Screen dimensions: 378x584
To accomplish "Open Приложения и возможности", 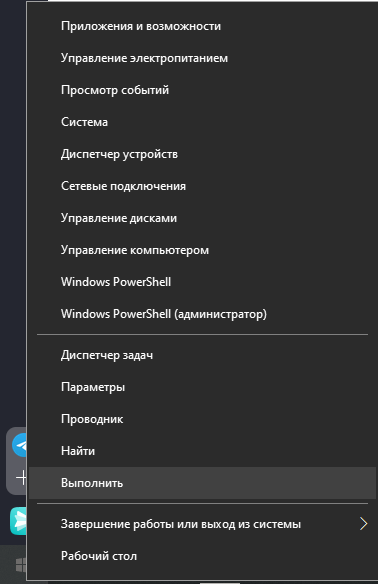I will pos(141,26).
